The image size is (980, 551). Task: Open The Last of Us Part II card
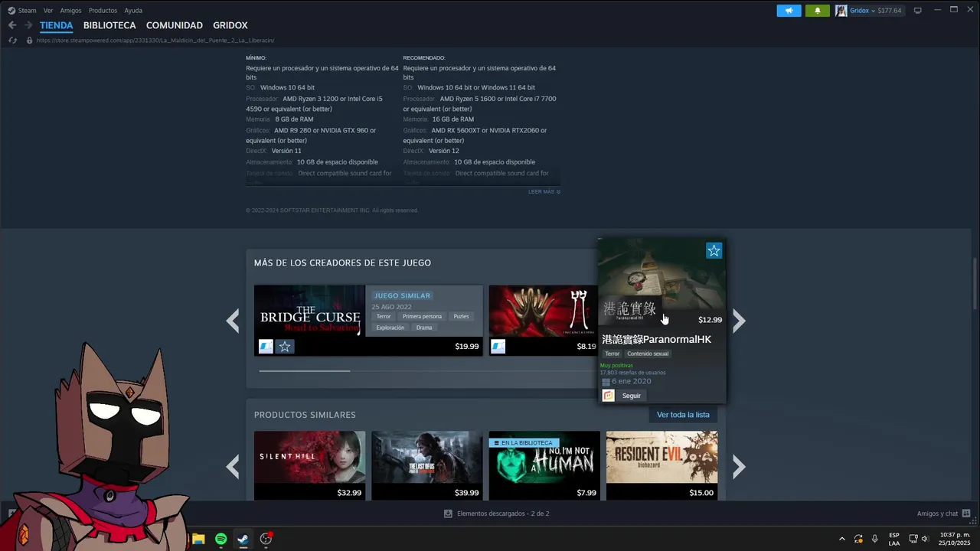pos(427,465)
